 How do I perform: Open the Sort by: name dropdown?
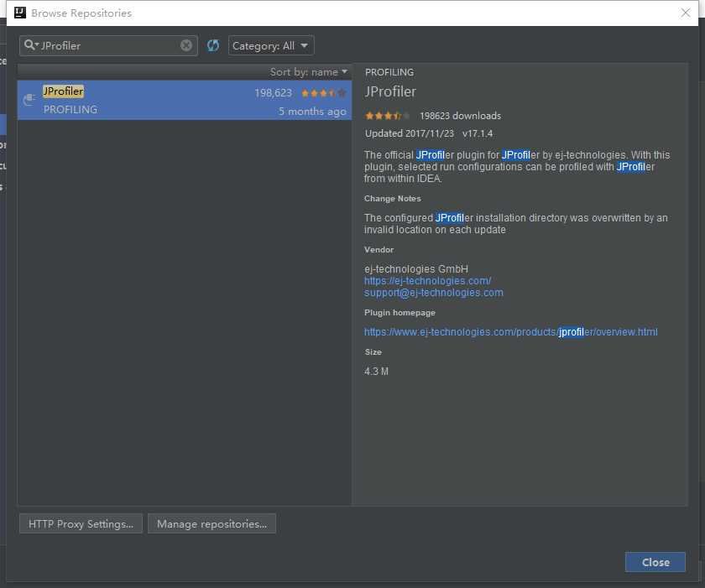pyautogui.click(x=309, y=72)
